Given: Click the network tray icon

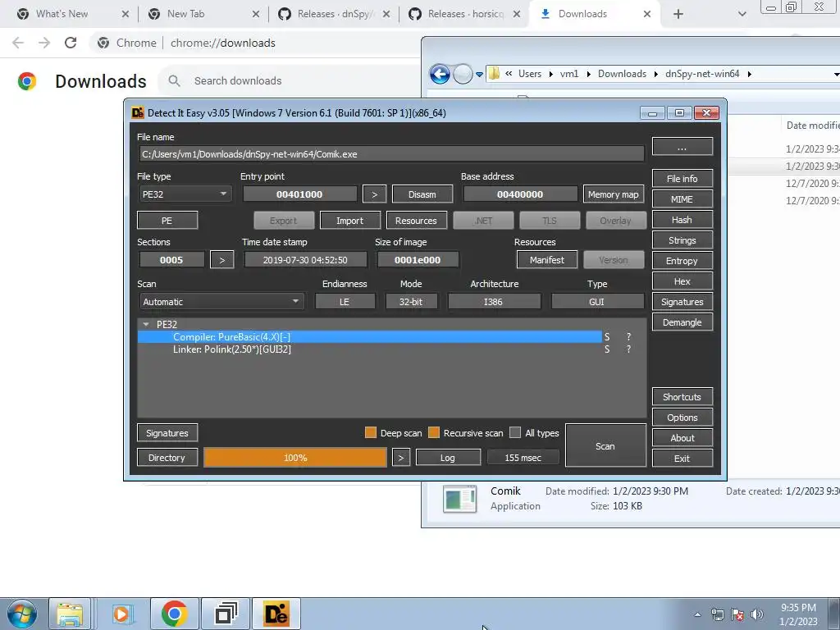Looking at the screenshot, I should click(717, 614).
